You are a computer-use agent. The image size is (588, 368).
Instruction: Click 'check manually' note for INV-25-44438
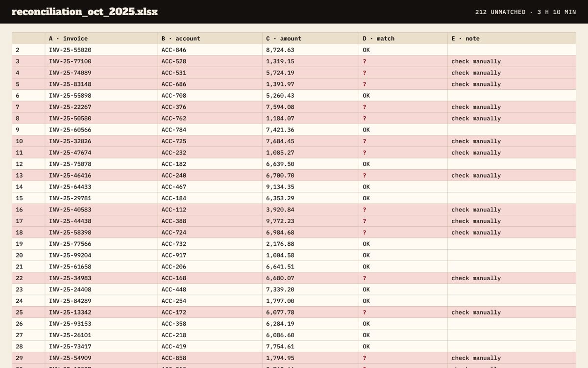(x=512, y=221)
